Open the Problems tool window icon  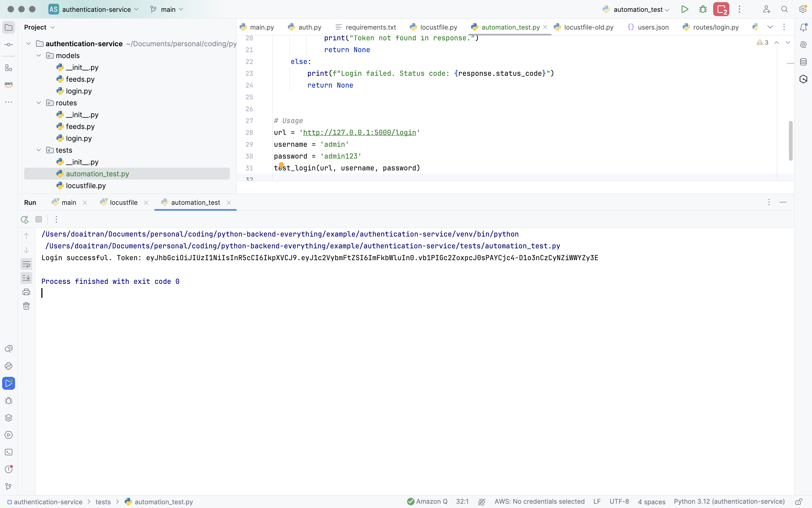9,469
